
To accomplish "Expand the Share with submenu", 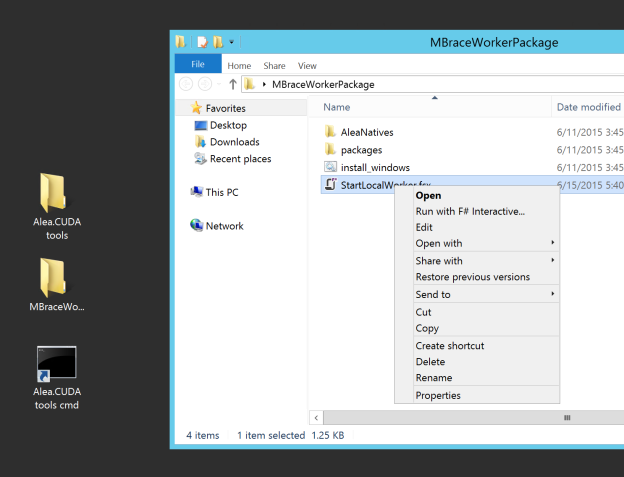I will (485, 261).
